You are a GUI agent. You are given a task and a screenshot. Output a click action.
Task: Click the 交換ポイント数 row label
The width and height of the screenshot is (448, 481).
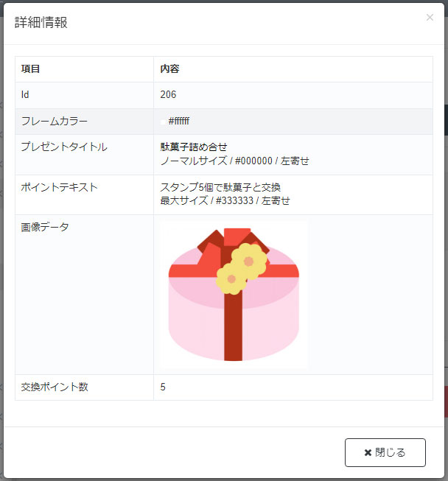click(x=55, y=387)
